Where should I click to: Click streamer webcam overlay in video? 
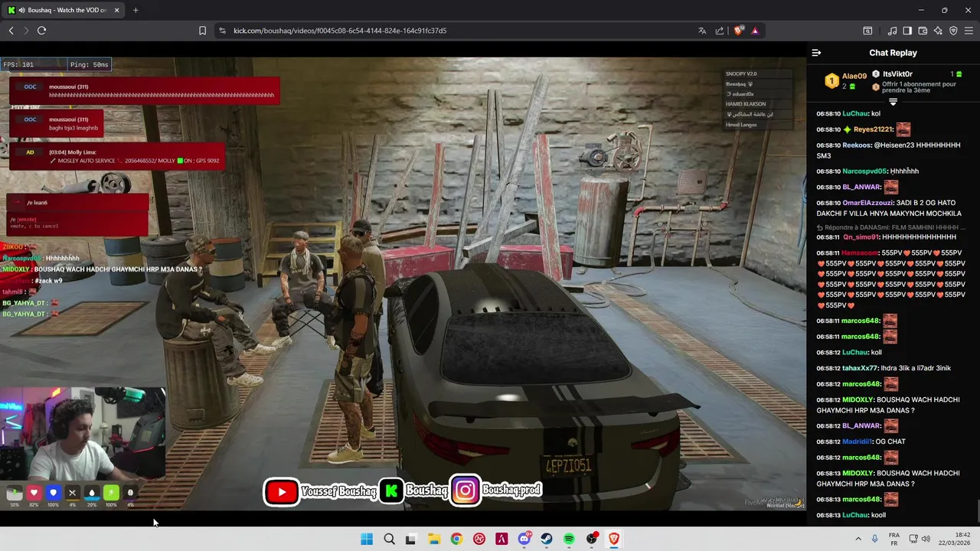[82, 435]
